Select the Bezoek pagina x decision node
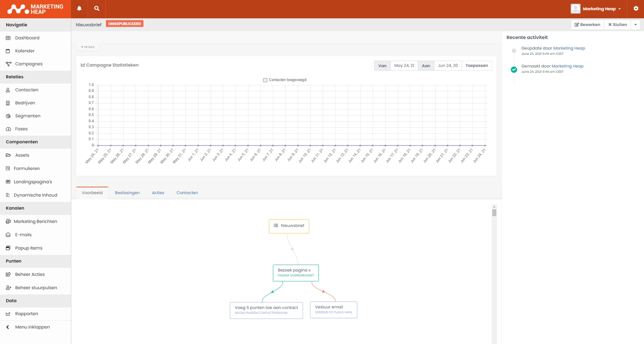This screenshot has width=644, height=344. tap(296, 273)
